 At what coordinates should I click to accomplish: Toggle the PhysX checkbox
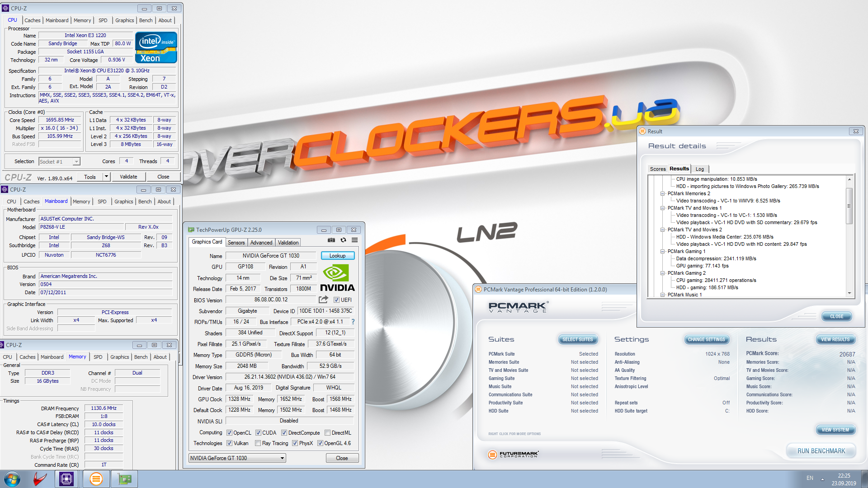pyautogui.click(x=295, y=443)
